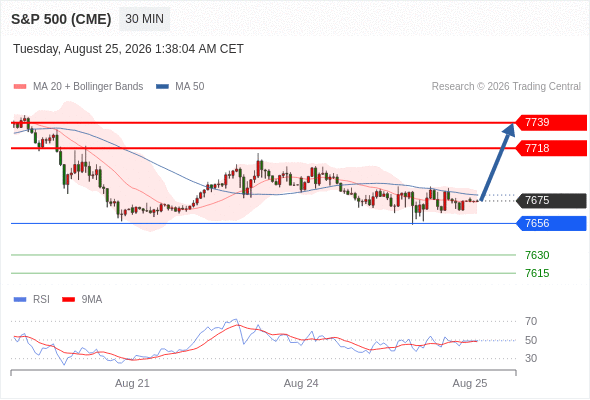The image size is (590, 400).
Task: Click the green 7615 support level label
Action: (537, 273)
